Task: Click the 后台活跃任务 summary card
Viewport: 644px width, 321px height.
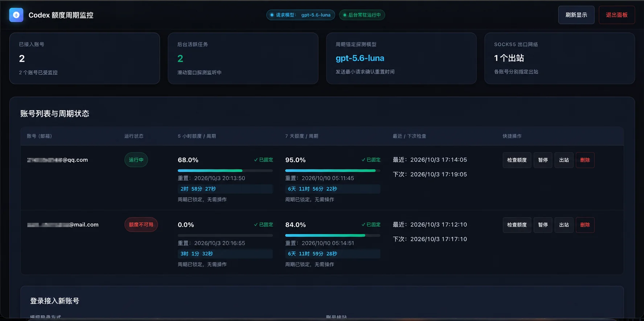Action: point(243,58)
